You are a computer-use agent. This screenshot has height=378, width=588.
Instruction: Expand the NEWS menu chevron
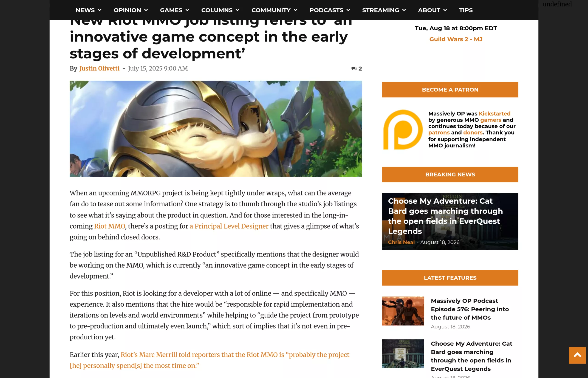pos(99,10)
